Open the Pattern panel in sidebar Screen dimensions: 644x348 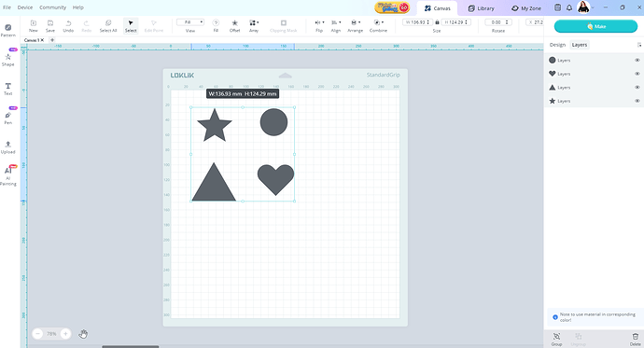pyautogui.click(x=7, y=31)
